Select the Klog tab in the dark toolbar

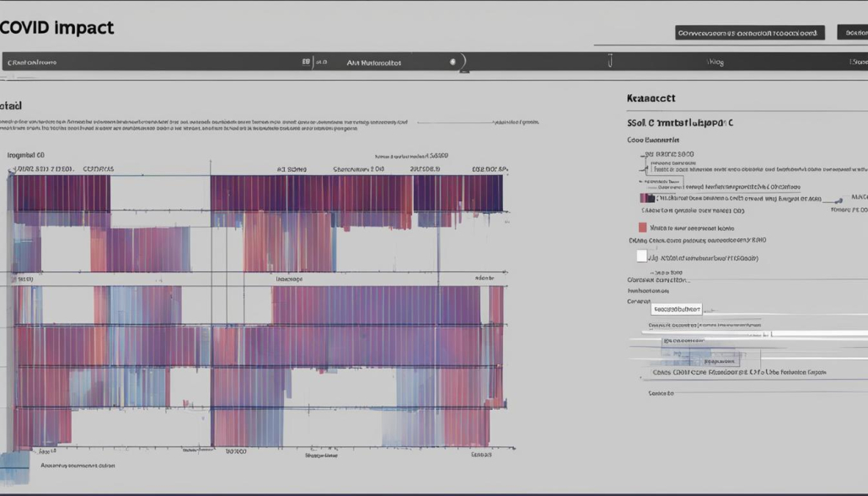(715, 62)
